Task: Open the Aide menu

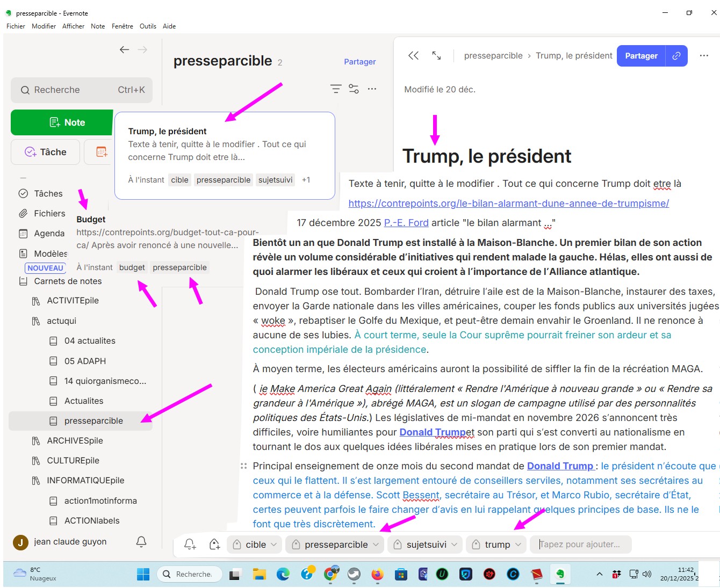Action: [169, 26]
